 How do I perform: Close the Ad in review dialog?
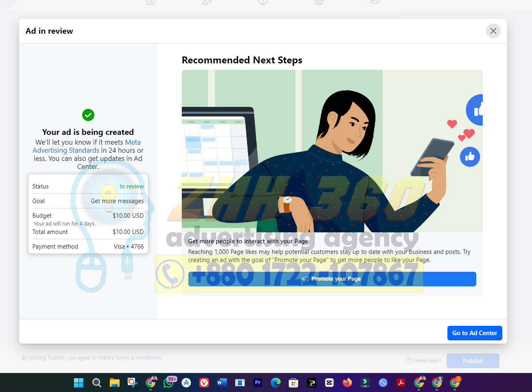[x=493, y=31]
